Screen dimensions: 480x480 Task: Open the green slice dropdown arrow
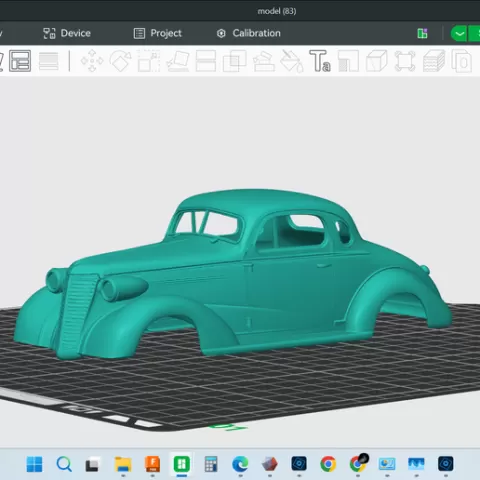(x=459, y=34)
